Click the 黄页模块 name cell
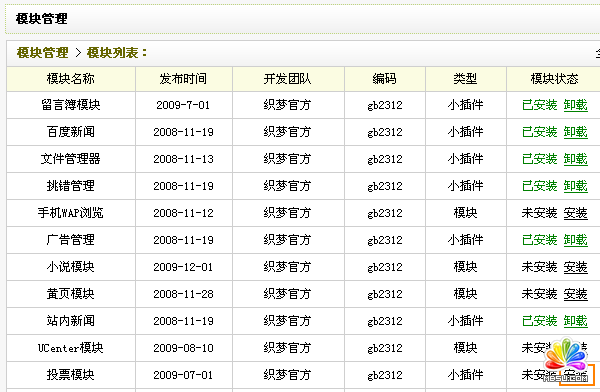 pyautogui.click(x=71, y=294)
